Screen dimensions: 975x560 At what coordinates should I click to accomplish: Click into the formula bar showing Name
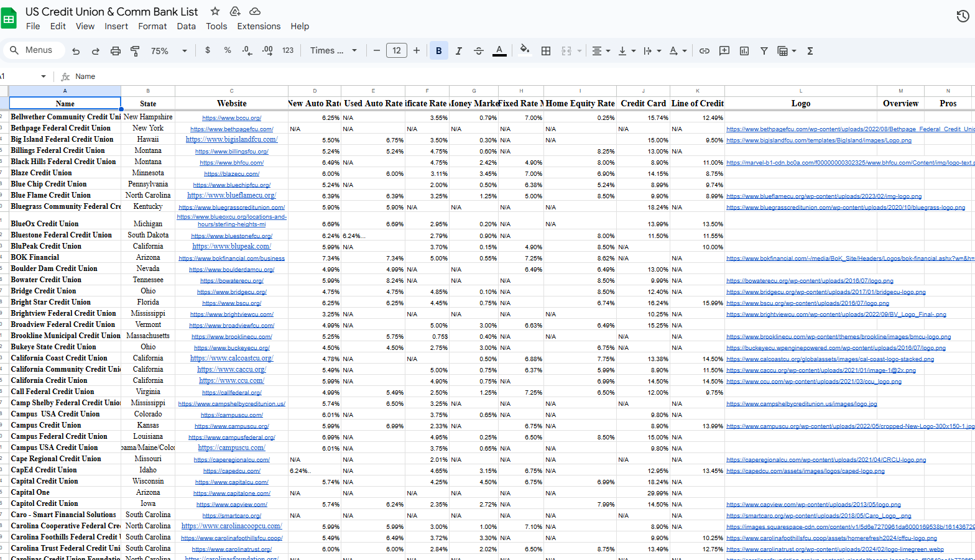click(x=522, y=76)
